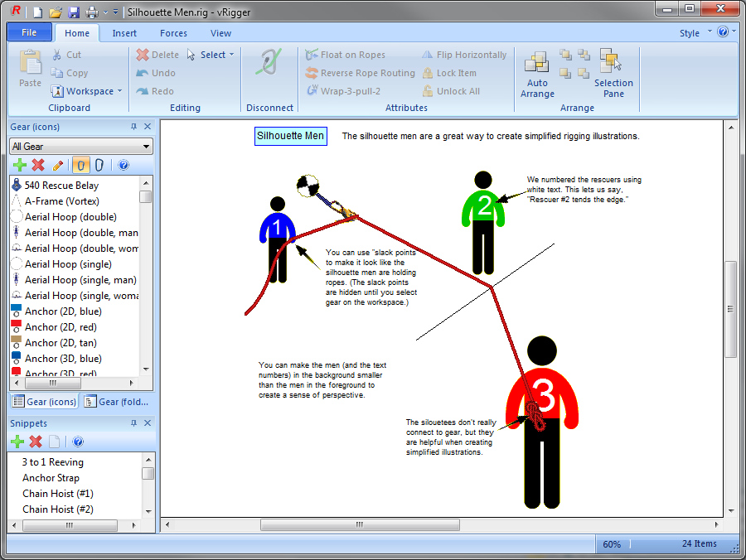Click the 60% zoom level in status bar
Image resolution: width=746 pixels, height=560 pixels.
pos(612,544)
